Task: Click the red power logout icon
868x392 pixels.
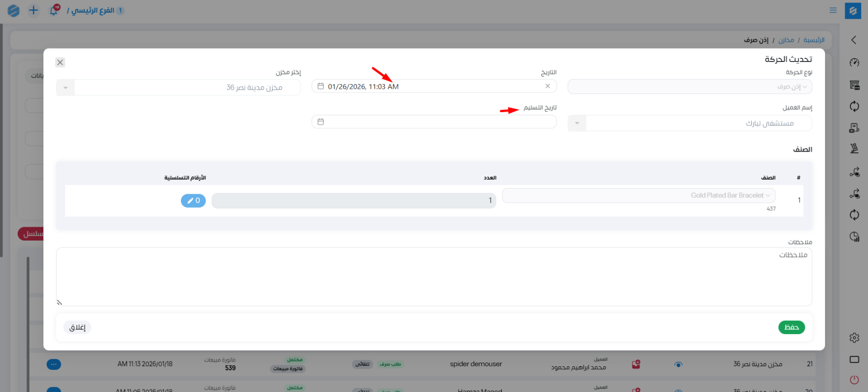Action: (x=854, y=380)
